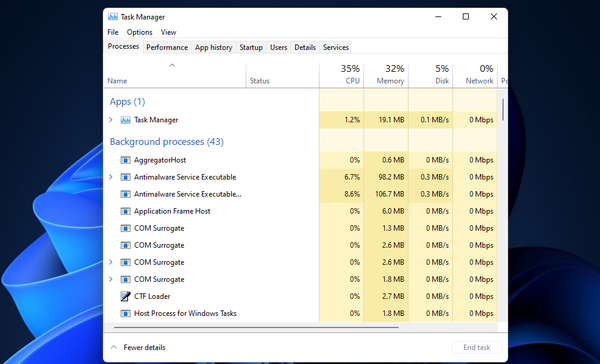
Task: Select the Host Process for Windows Tasks name
Action: tap(185, 313)
